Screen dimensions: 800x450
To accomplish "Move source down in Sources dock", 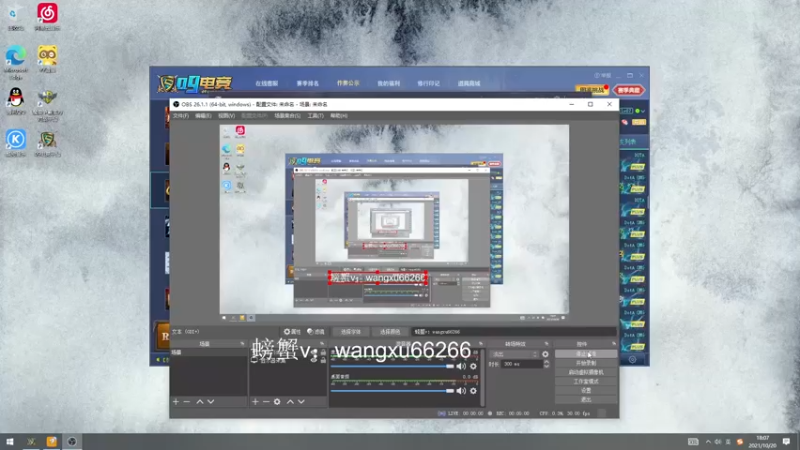I will pyautogui.click(x=301, y=402).
